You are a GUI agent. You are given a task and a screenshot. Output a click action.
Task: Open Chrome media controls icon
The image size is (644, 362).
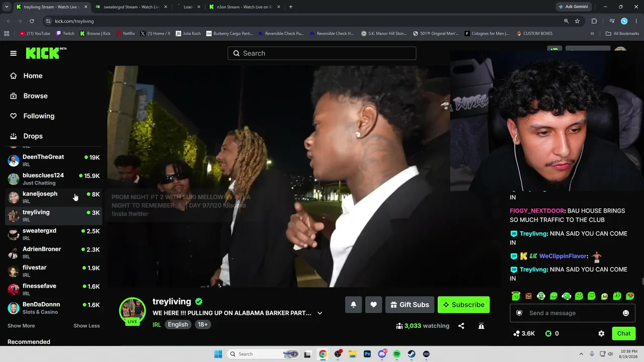click(x=612, y=21)
